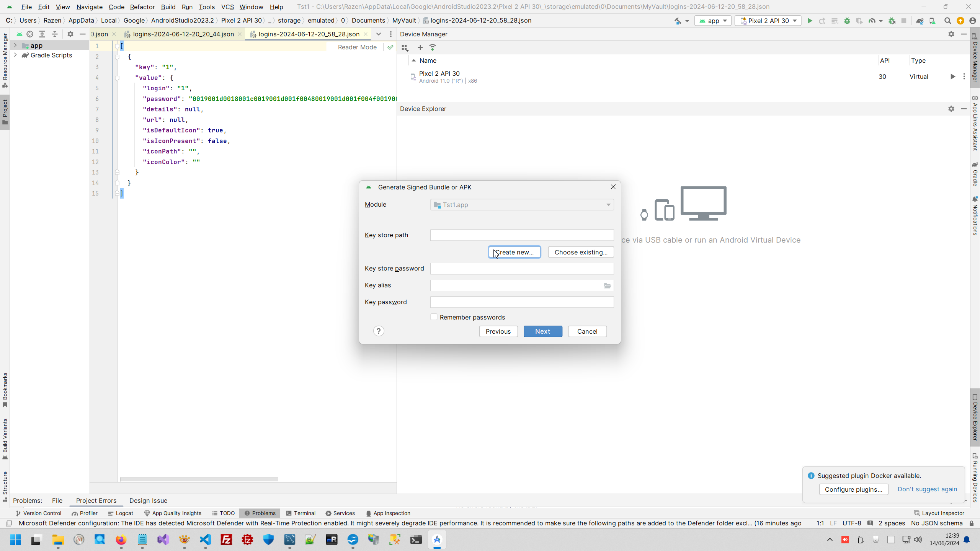The width and height of the screenshot is (980, 551).
Task: Expand the app node in the project tree
Action: [x=15, y=46]
